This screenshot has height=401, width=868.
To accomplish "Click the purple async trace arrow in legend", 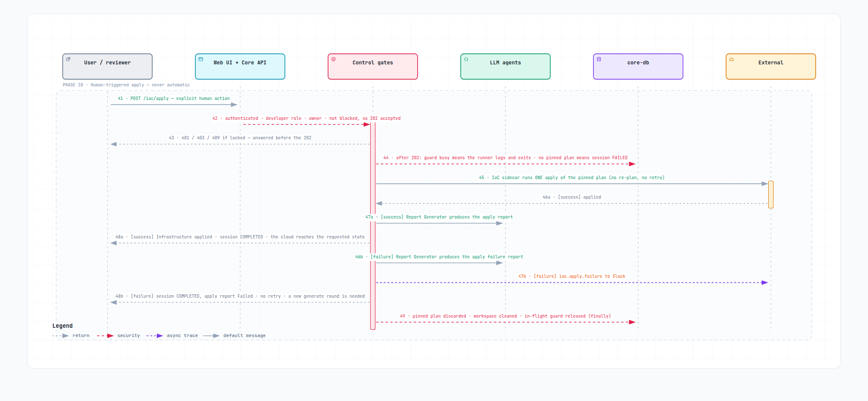I will (155, 336).
